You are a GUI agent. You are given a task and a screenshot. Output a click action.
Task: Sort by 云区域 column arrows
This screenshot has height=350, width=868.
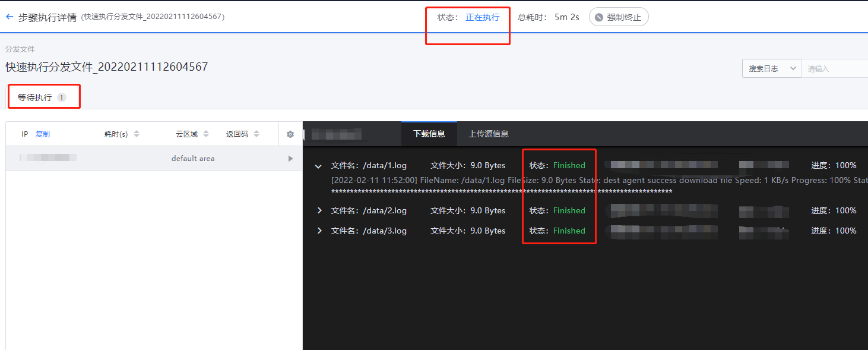206,134
